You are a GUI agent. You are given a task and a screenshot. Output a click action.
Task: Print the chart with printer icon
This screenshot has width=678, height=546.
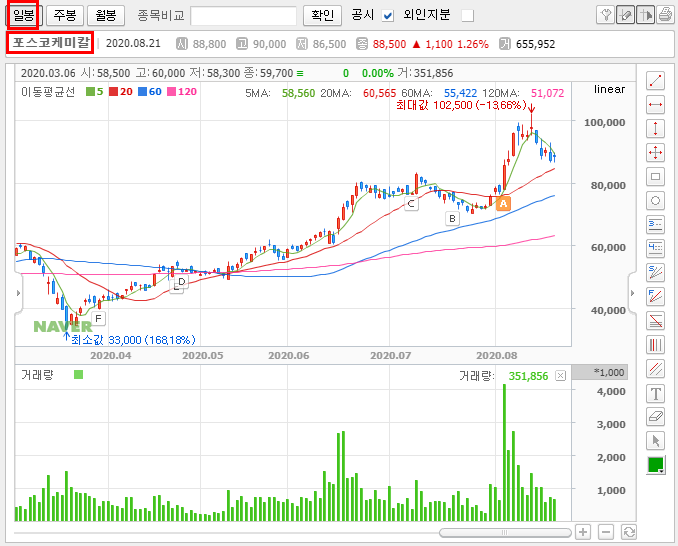[x=665, y=16]
